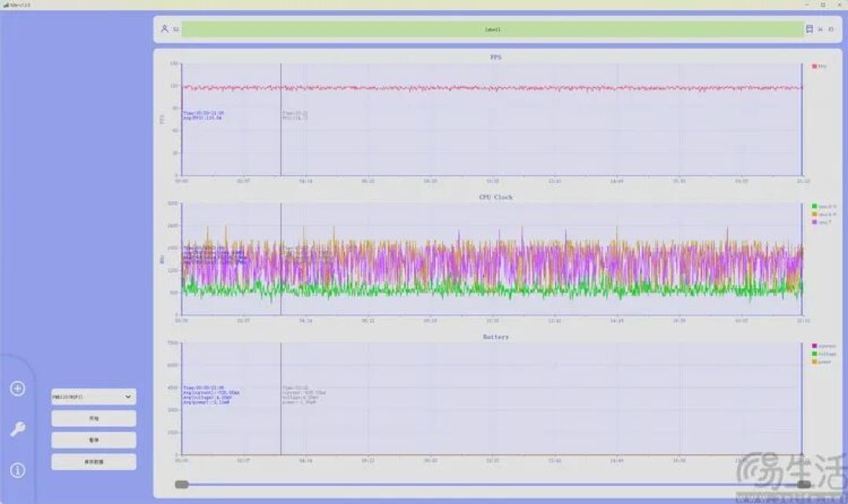
Task: Click the green label bar
Action: [x=492, y=29]
